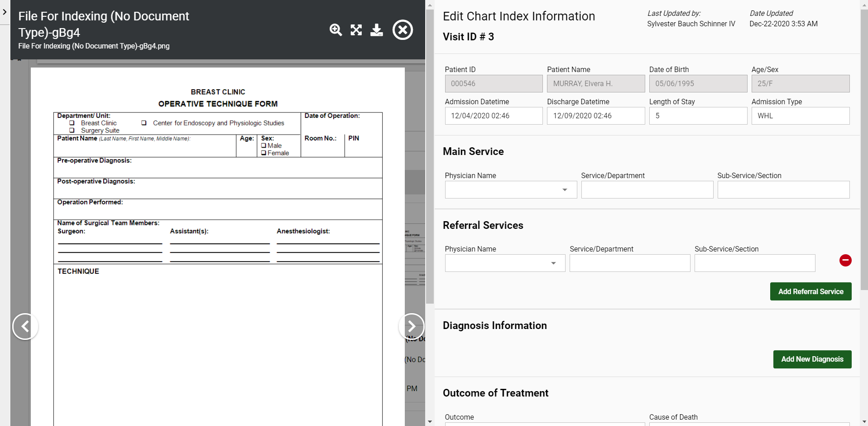Select the Age/Sex field
The width and height of the screenshot is (868, 426).
click(801, 84)
